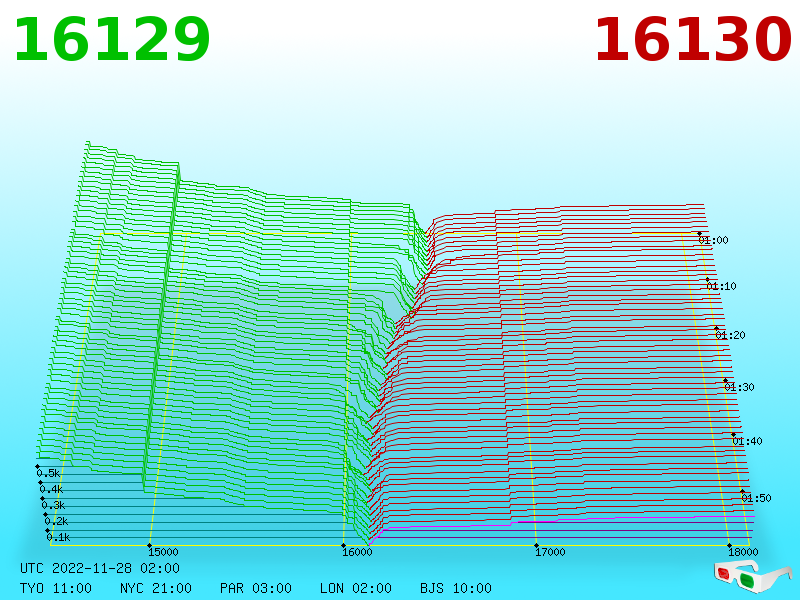Click the 01:30 time axis marker
Viewport: 800px width, 600px height.
click(739, 387)
